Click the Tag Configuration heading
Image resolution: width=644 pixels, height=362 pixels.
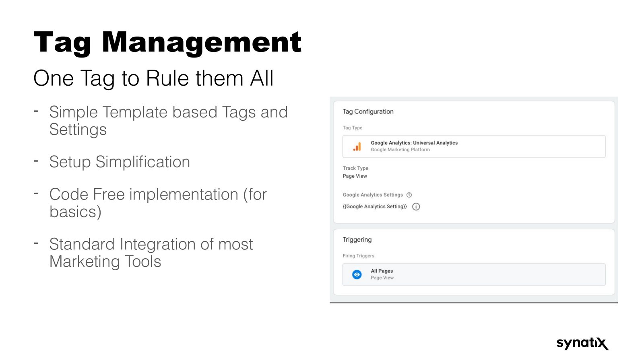pyautogui.click(x=368, y=112)
